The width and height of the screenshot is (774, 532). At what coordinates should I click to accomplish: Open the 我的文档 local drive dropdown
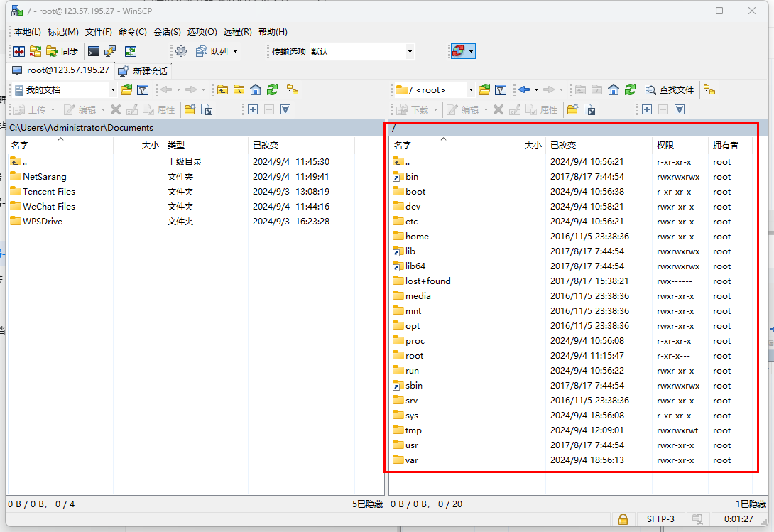point(65,90)
